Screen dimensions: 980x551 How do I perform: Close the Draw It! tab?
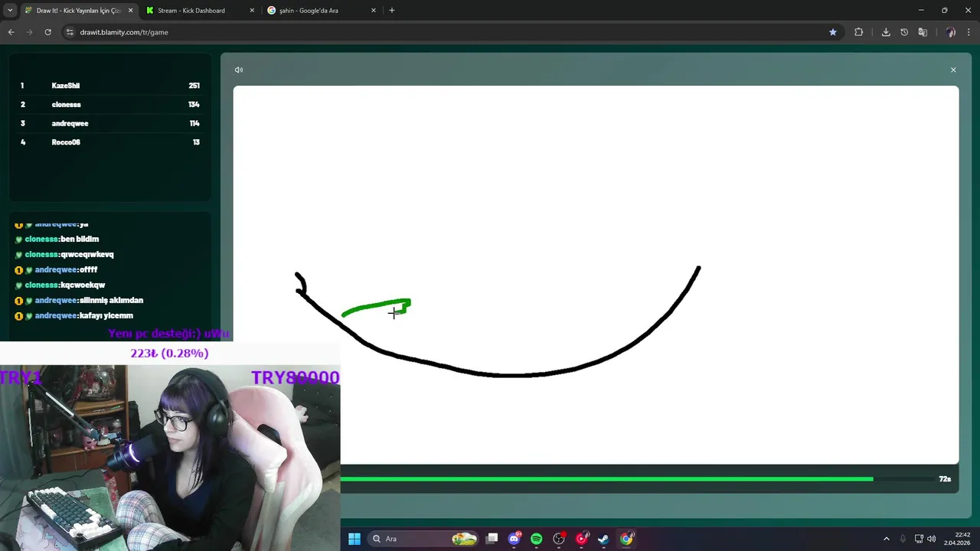pos(130,11)
